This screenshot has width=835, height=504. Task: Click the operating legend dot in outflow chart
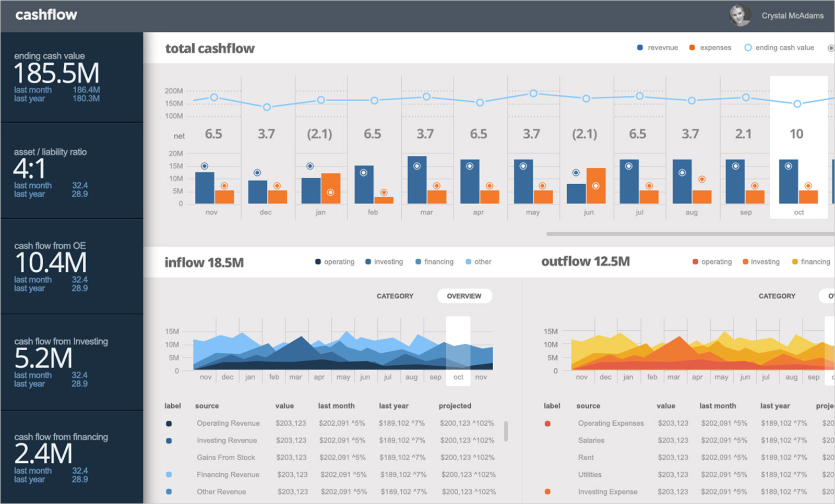[x=696, y=261]
